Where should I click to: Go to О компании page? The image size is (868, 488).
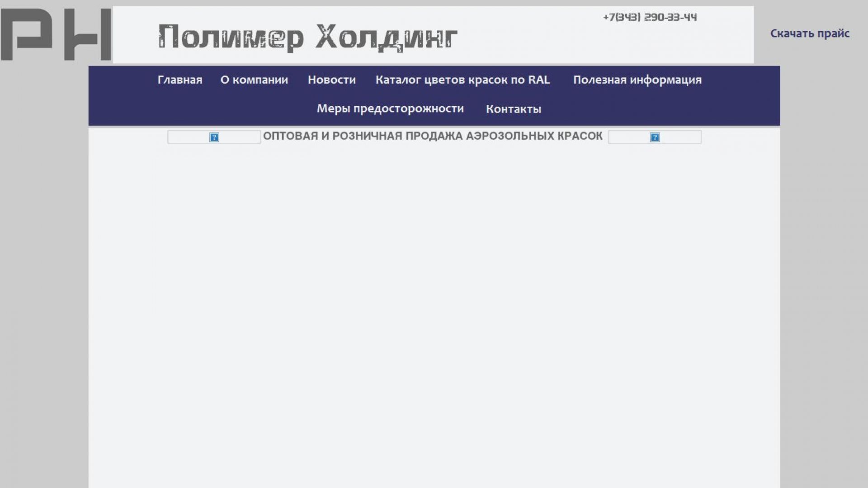(254, 80)
